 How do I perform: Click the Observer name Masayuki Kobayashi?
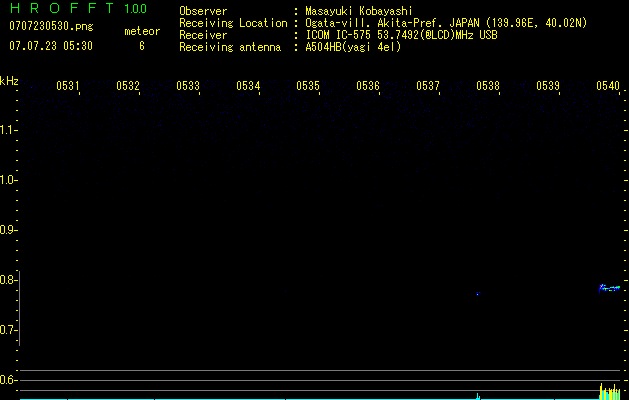coord(359,11)
